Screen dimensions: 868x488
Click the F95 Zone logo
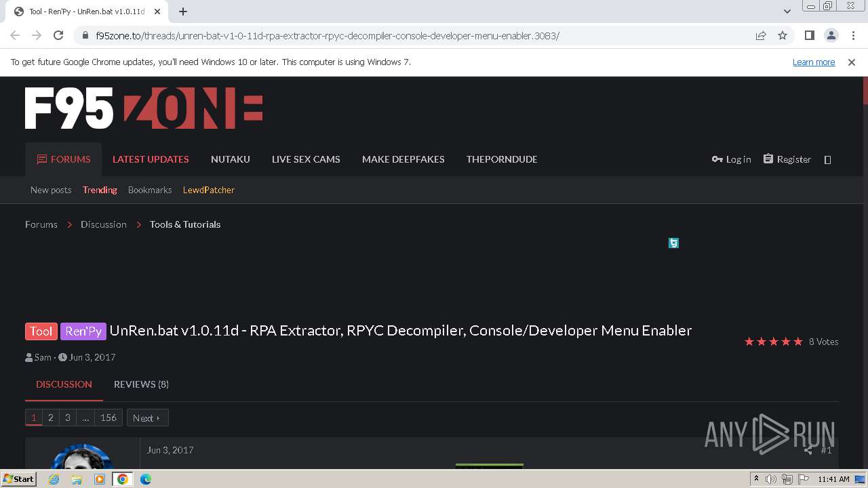144,108
